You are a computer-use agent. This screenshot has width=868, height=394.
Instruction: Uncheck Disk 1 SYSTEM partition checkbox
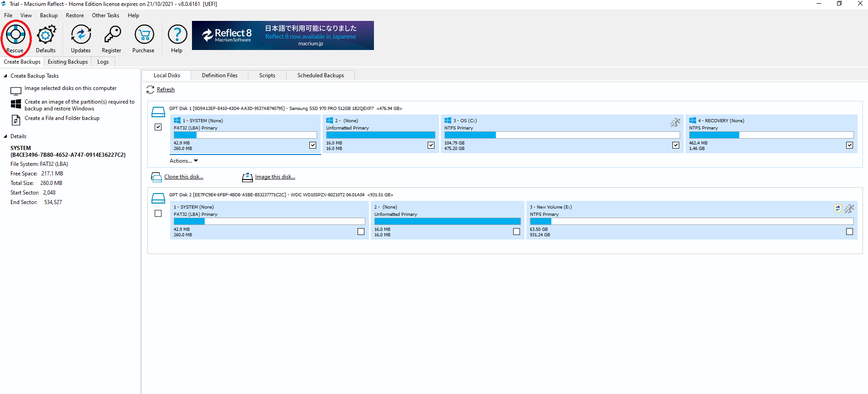[x=313, y=145]
